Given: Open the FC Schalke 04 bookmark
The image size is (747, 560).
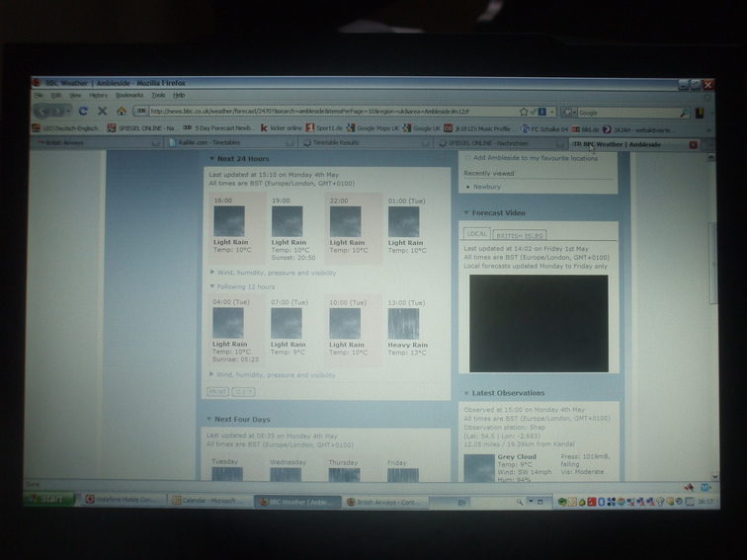Looking at the screenshot, I should 544,129.
